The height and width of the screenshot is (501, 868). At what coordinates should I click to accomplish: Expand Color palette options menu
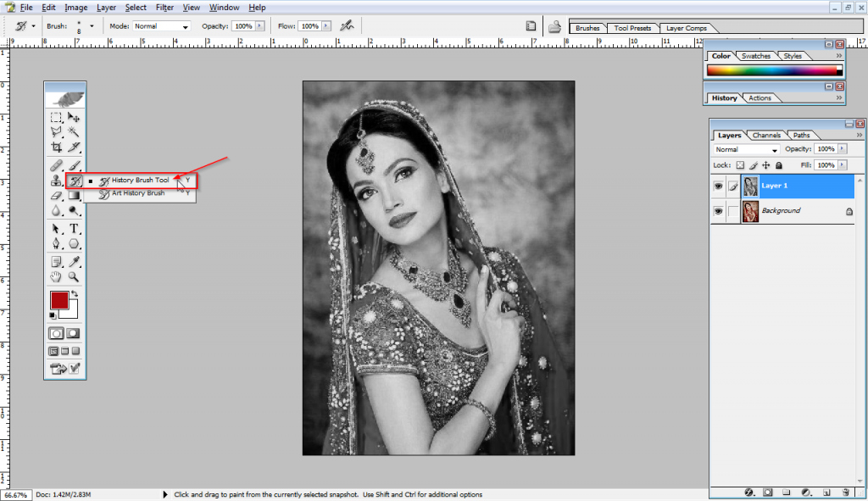[839, 56]
